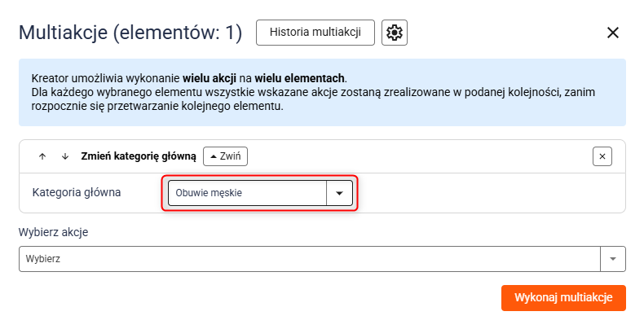Close the Multiakcje dialog
Viewport: 644px width, 329px height.
613,33
